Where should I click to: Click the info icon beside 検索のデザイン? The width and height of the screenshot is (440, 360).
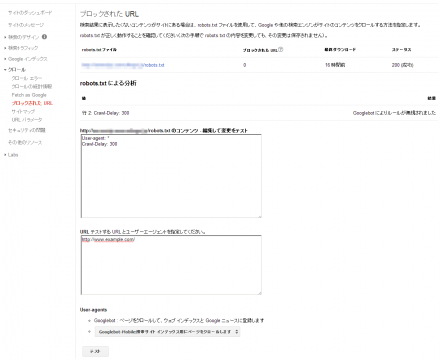pyautogui.click(x=44, y=37)
